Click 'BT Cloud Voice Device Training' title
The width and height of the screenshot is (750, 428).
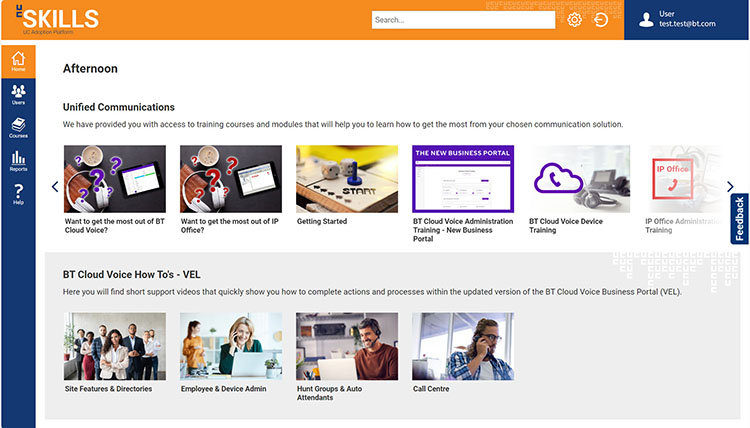[x=566, y=226]
